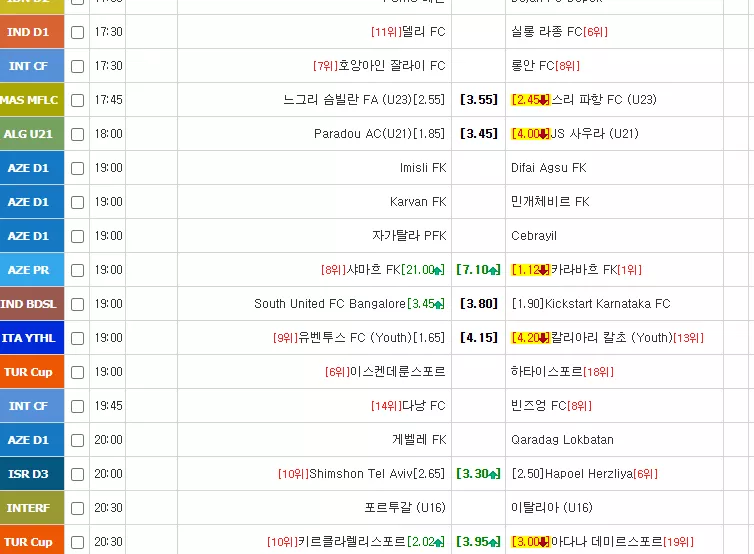The image size is (754, 554).
Task: Toggle checkbox on AZE PR 19:00 row
Action: tap(77, 270)
